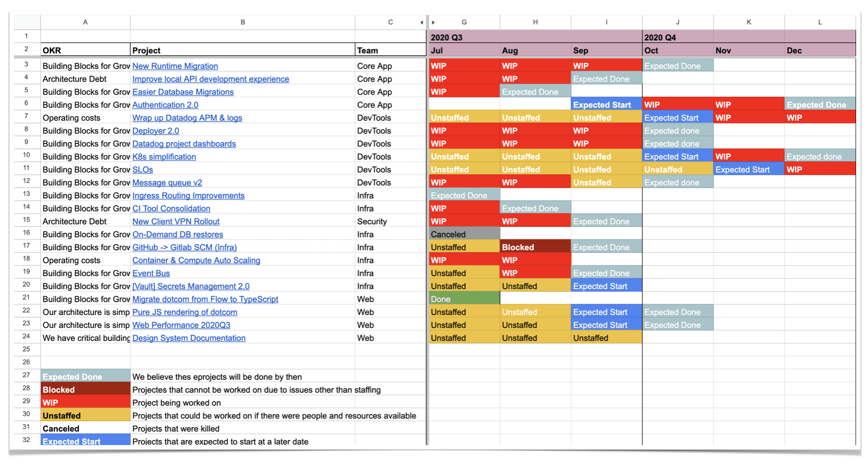The height and width of the screenshot is (464, 868).
Task: Click the 2020 Q3 header cell
Action: click(x=535, y=37)
